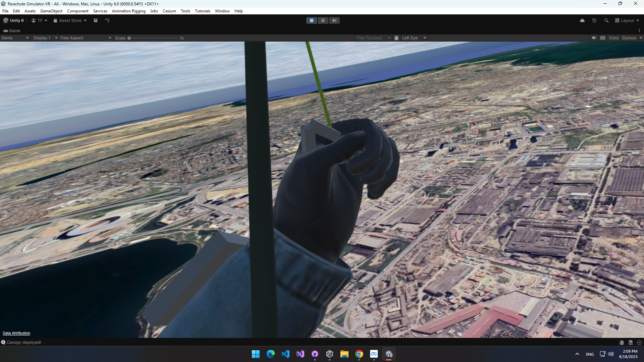Click the Step frame button
The width and height of the screenshot is (644, 362).
point(334,20)
